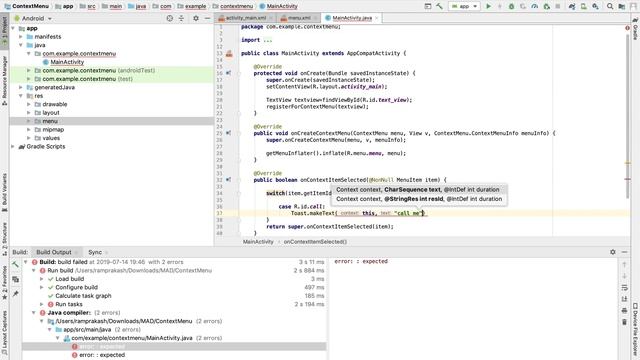Expand Gradle Scripts node
The width and height of the screenshot is (640, 360).
13,147
